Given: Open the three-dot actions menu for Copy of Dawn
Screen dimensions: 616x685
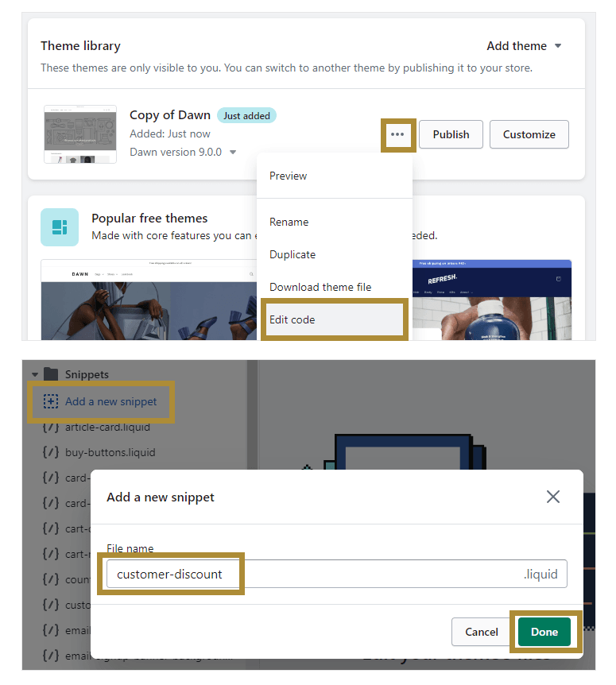Looking at the screenshot, I should point(397,134).
